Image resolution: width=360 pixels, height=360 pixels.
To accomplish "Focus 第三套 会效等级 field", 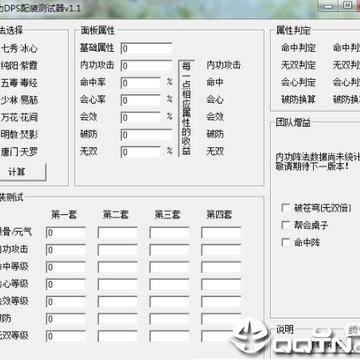I will pos(169,302).
